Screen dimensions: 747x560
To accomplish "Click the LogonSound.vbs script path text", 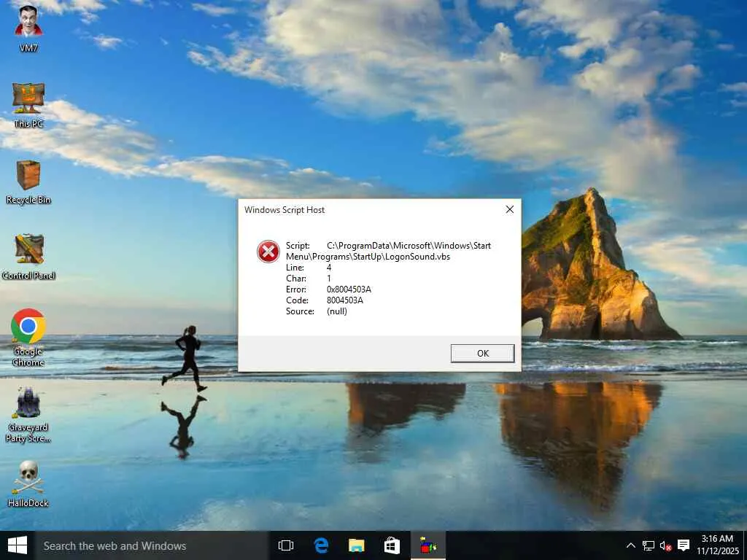I will (x=388, y=251).
